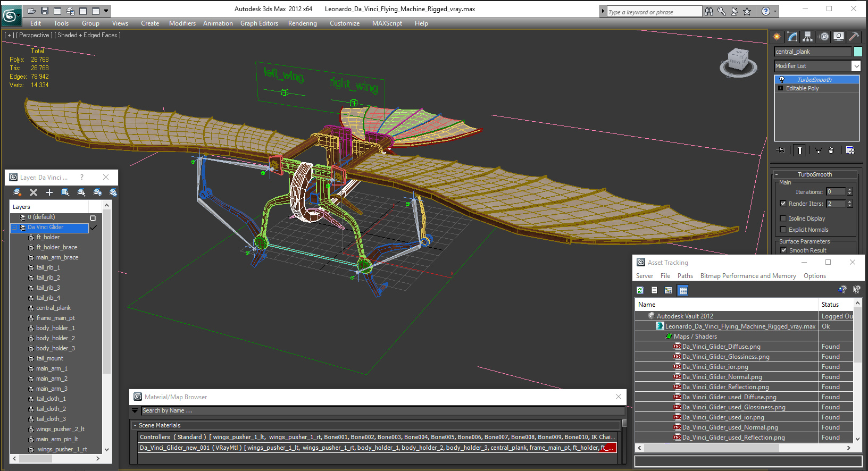Click Highlight Selected Objects' Layers icon
This screenshot has width=868, height=471.
pos(81,192)
